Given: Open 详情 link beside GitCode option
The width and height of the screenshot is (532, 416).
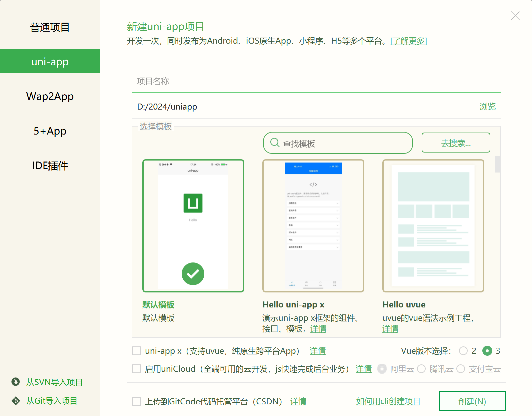Looking at the screenshot, I should 298,401.
